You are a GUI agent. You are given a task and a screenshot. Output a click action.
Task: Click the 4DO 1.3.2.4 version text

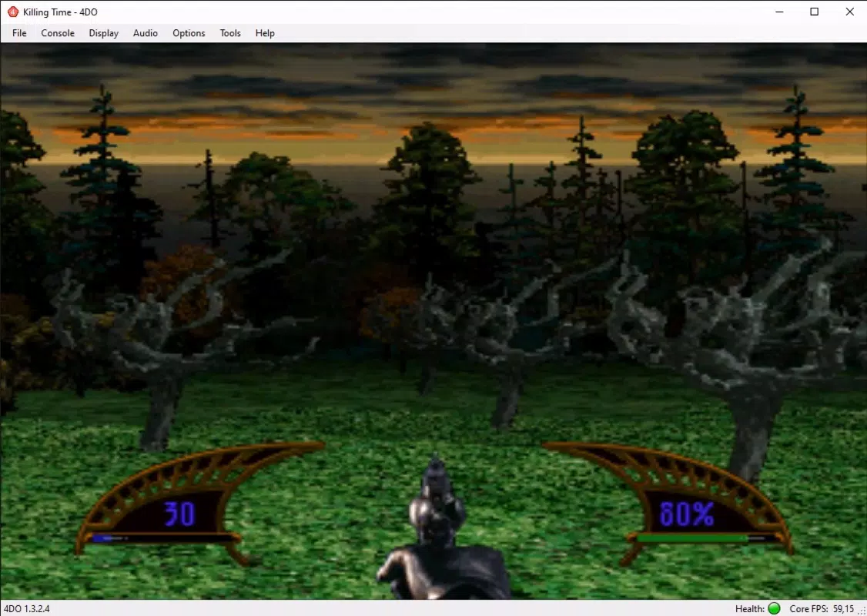coord(26,608)
